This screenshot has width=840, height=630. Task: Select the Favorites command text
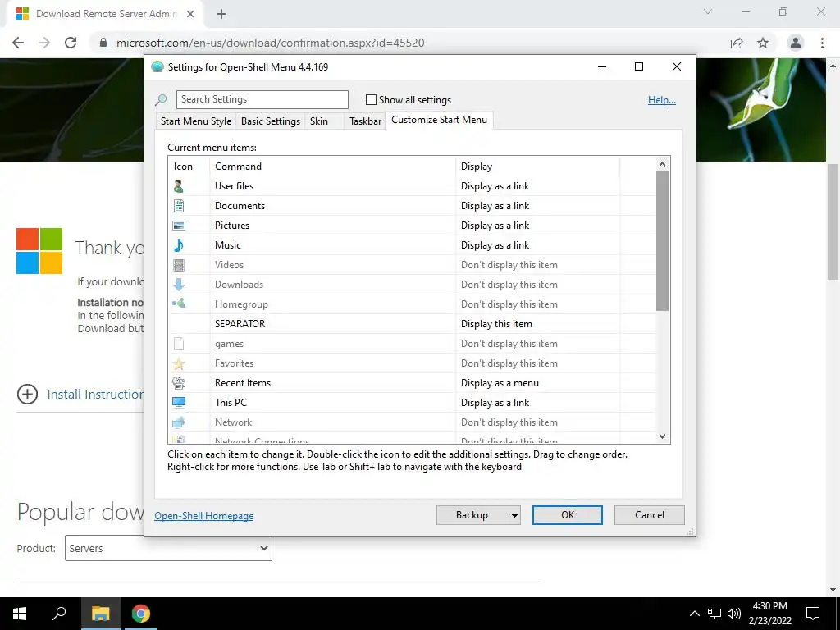coord(234,363)
